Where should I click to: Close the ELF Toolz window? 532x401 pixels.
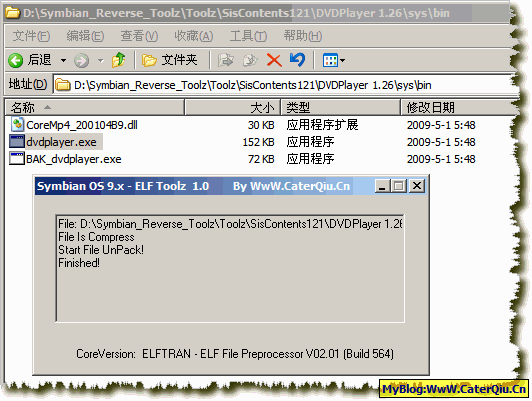(417, 186)
